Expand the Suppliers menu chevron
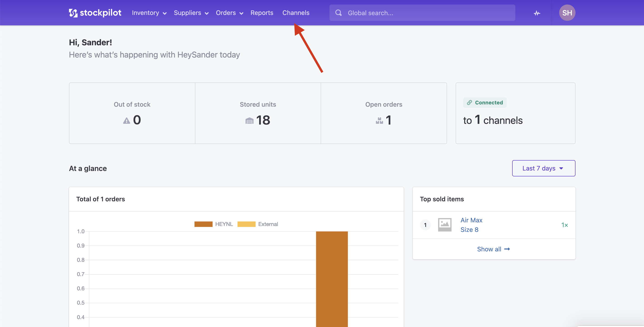644x327 pixels. tap(206, 14)
